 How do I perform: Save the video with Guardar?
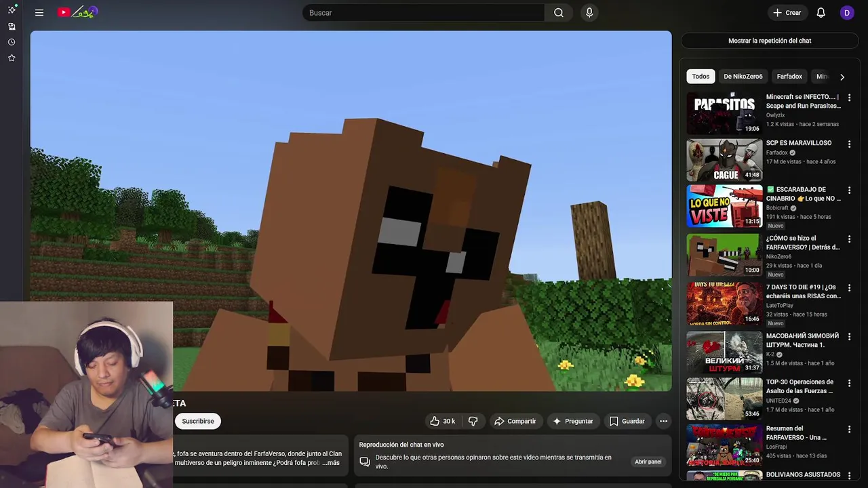pyautogui.click(x=627, y=421)
